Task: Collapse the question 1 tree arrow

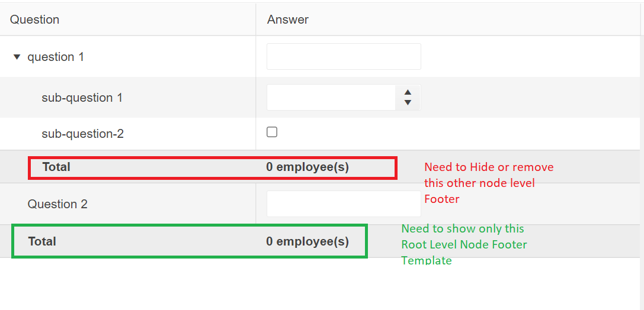Action: 17,57
